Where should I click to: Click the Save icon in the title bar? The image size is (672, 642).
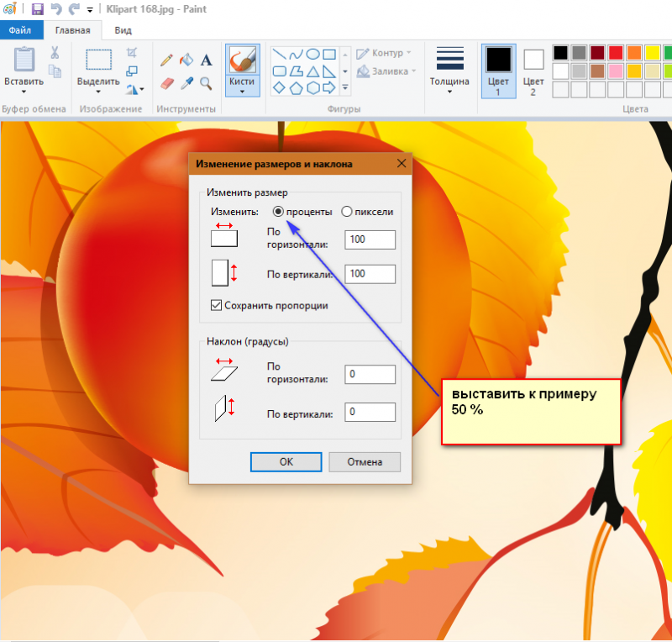tap(38, 9)
